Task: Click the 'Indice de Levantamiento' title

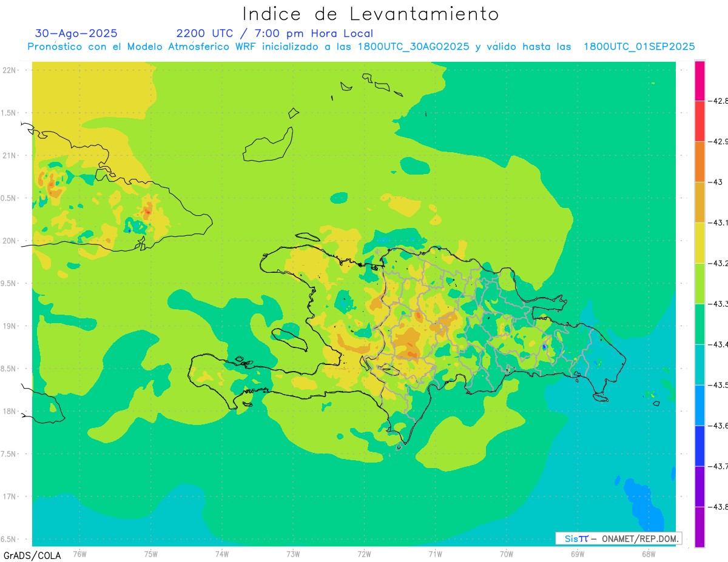Action: click(x=371, y=13)
